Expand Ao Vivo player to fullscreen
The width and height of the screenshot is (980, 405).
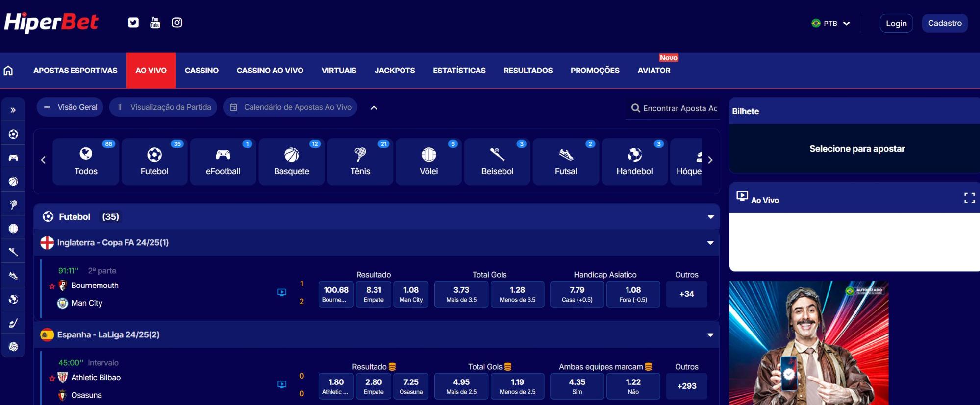coord(969,198)
